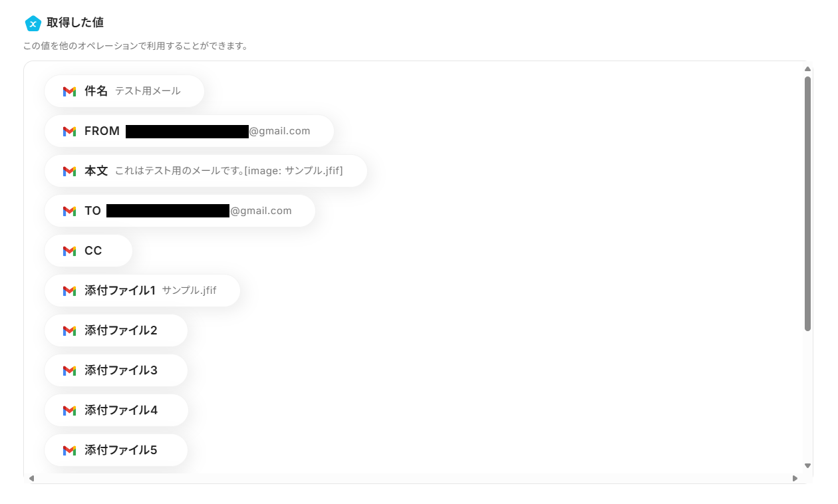Select the 添付ファイル4 value chip
The width and height of the screenshot is (838, 504).
[x=116, y=410]
